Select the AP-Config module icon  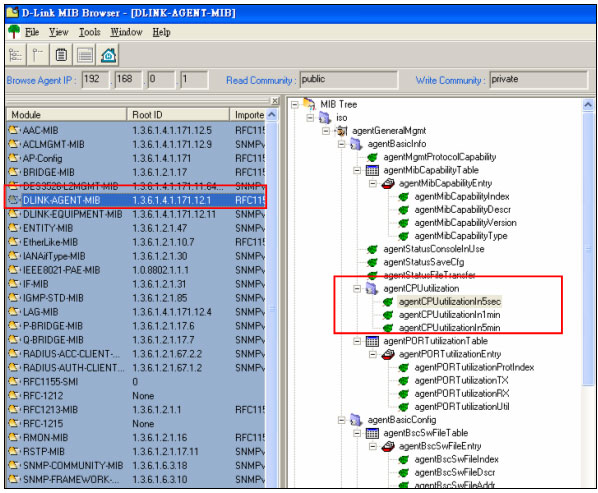(14, 158)
